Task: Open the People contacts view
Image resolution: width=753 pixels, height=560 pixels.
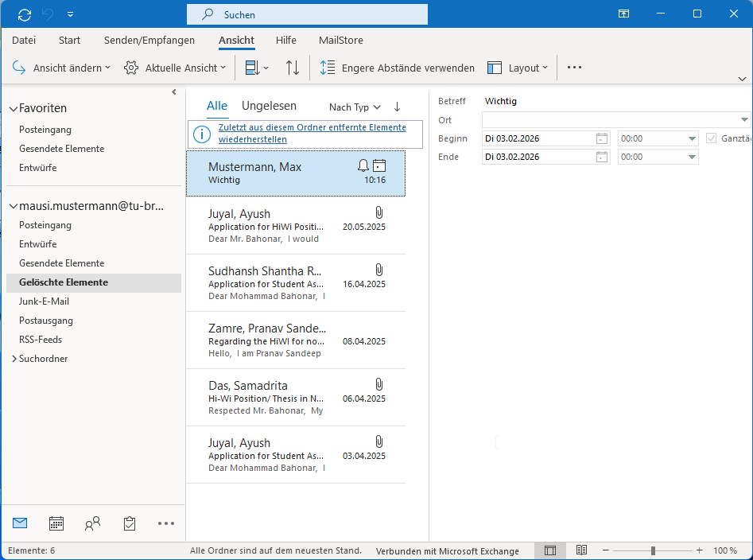Action: click(x=93, y=523)
